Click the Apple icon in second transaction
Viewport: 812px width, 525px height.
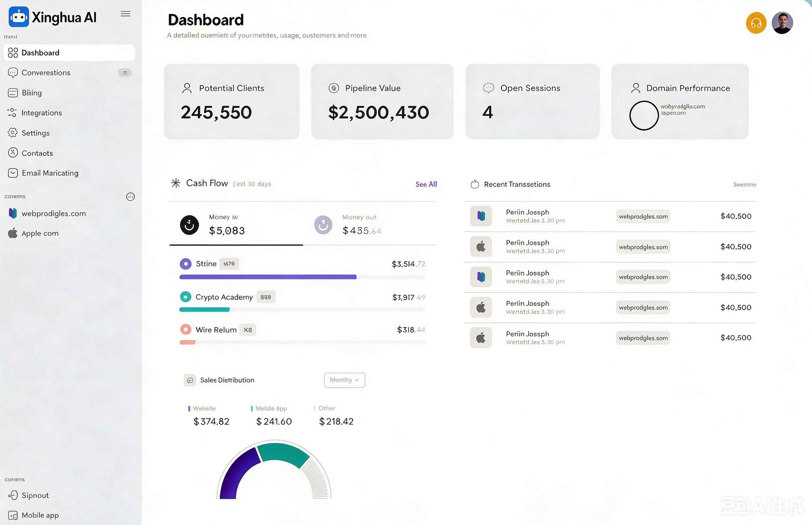pos(481,247)
